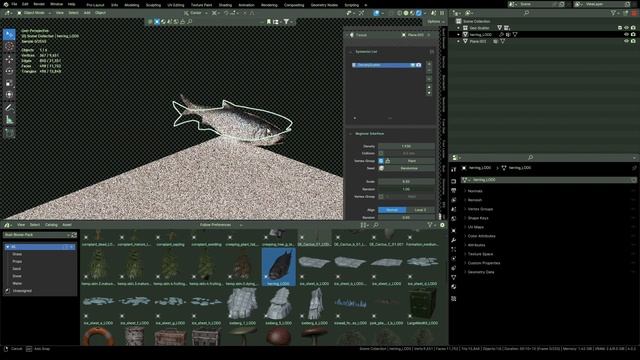Viewport: 640px width, 360px height.
Task: Toggle the upper Vertex Group checkbox
Action: [x=381, y=161]
